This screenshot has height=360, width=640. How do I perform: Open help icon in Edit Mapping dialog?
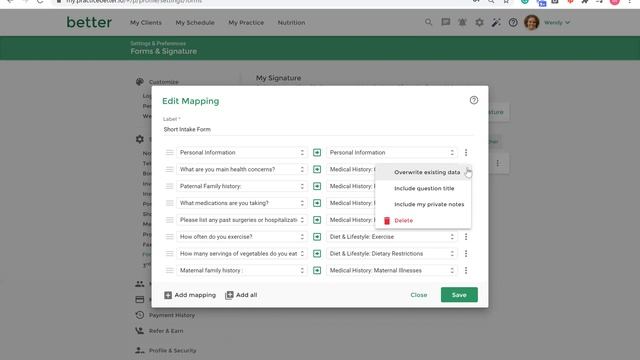click(x=473, y=100)
